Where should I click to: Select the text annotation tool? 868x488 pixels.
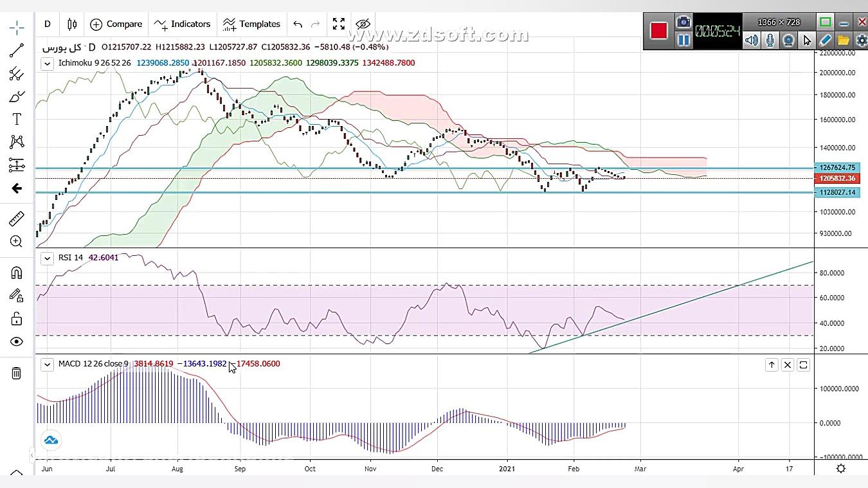tap(17, 120)
